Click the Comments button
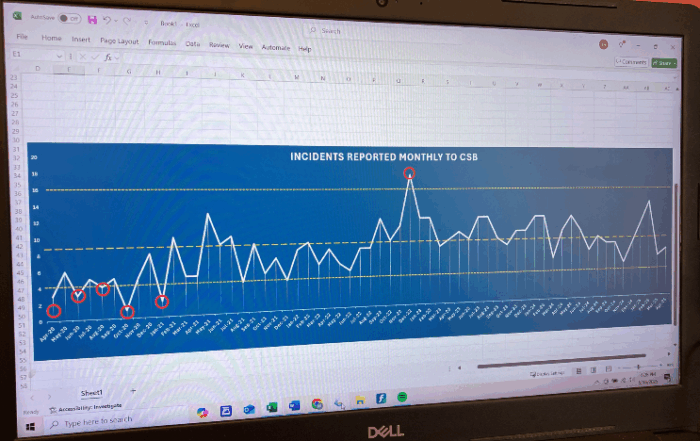Image resolution: width=700 pixels, height=441 pixels. [631, 62]
